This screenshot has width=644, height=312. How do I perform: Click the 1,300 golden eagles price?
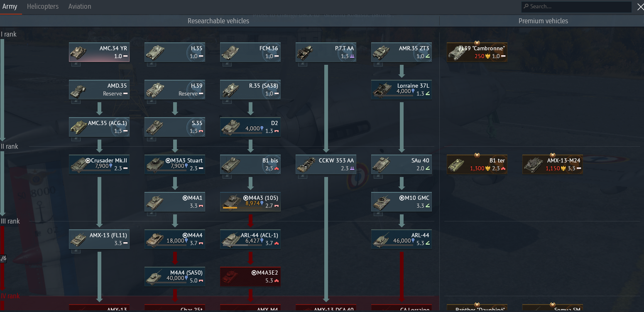[477, 168]
